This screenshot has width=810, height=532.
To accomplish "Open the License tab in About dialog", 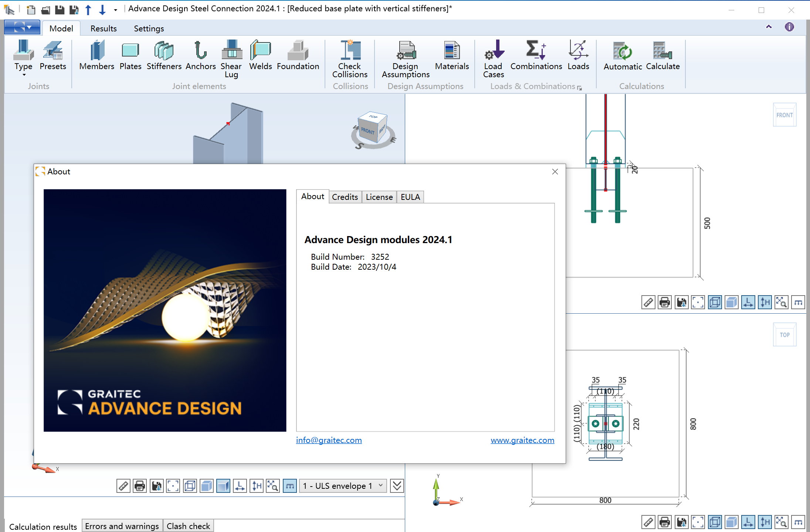I will (379, 197).
